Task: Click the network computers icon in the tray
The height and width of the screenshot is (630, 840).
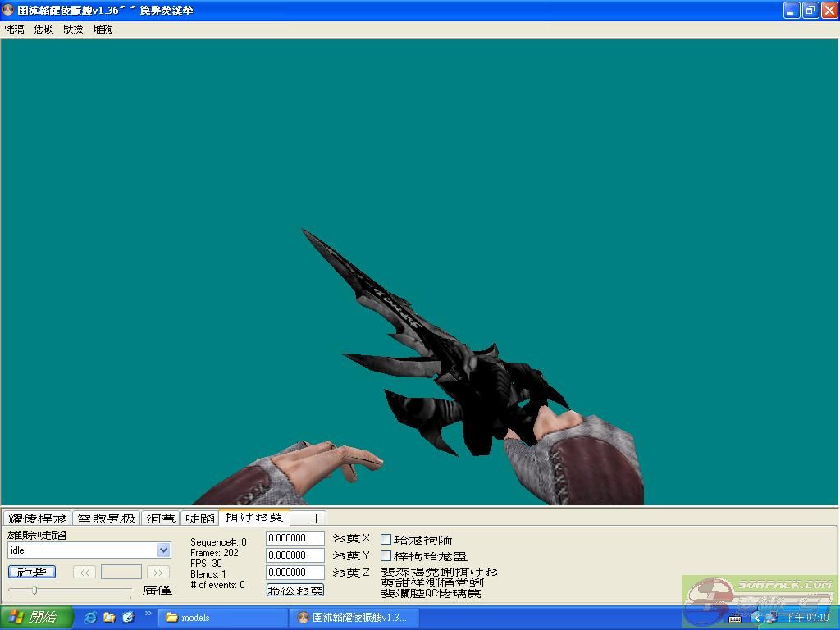Action: (x=771, y=618)
